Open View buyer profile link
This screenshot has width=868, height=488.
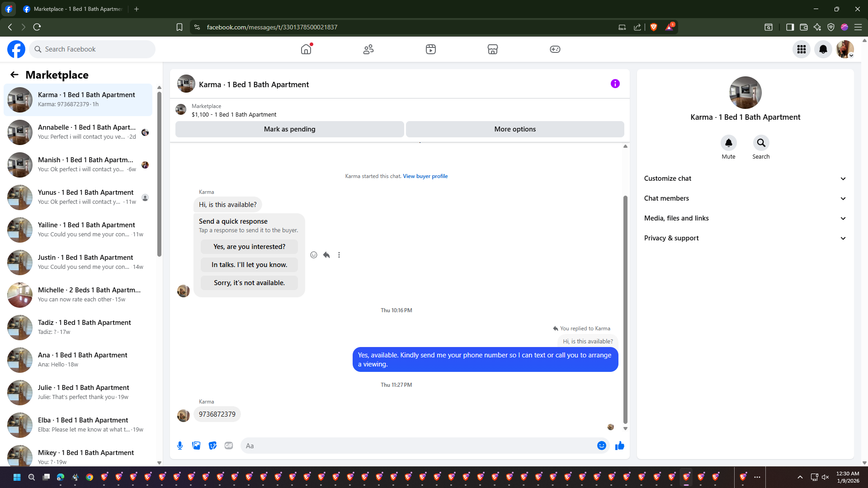pos(425,176)
